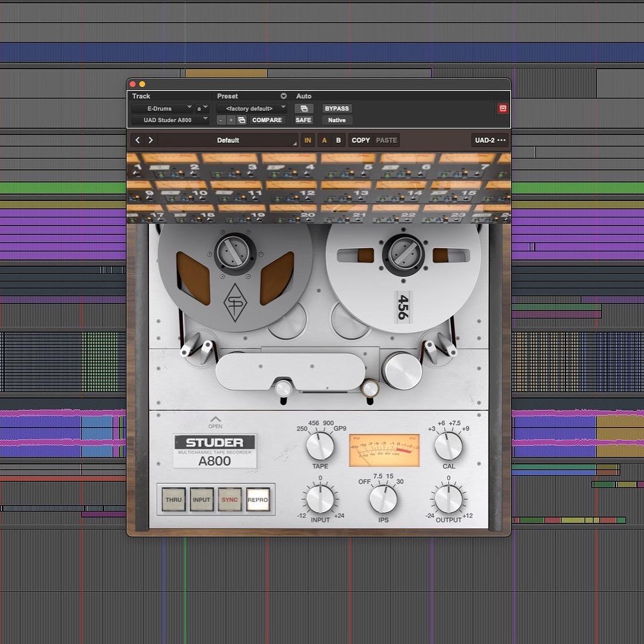This screenshot has width=644, height=644.
Task: Click the COMPARE button
Action: point(267,120)
